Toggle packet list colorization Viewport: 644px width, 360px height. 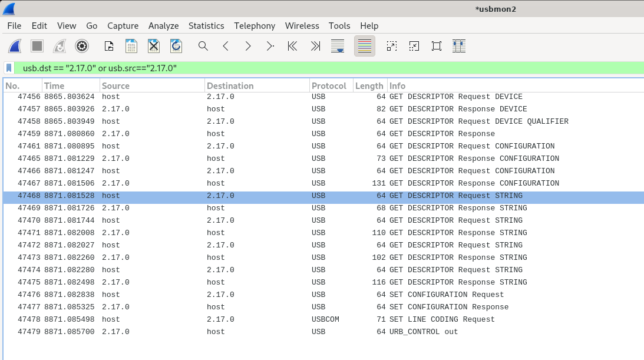coord(364,46)
